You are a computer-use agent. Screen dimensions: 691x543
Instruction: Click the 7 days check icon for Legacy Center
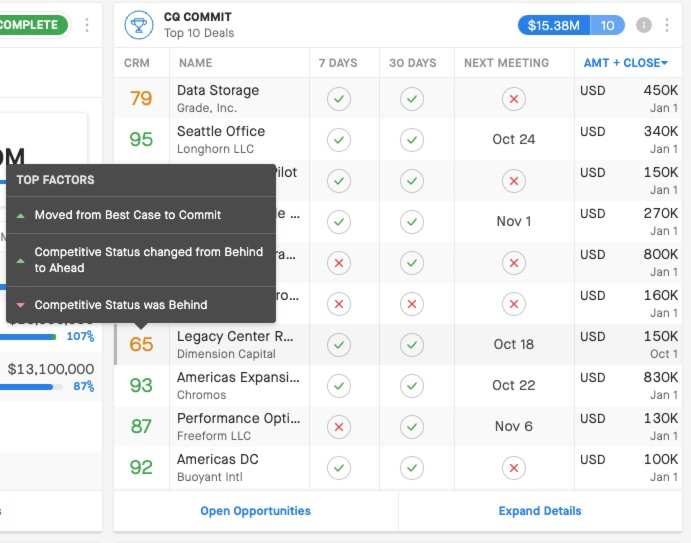(x=339, y=345)
